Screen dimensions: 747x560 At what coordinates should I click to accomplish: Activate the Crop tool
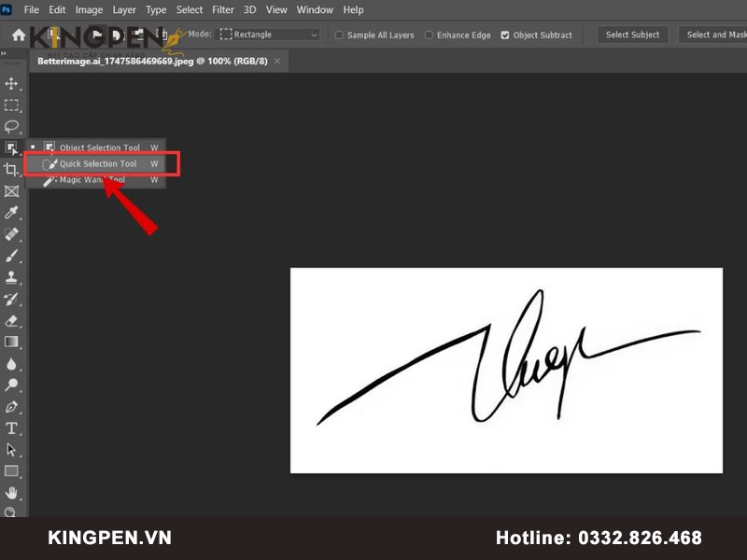(x=12, y=170)
